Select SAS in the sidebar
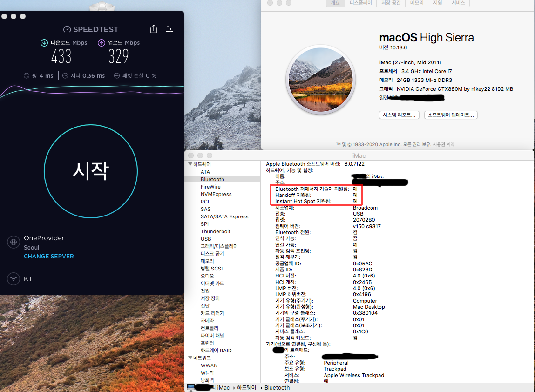The height and width of the screenshot is (392, 535). click(x=205, y=209)
